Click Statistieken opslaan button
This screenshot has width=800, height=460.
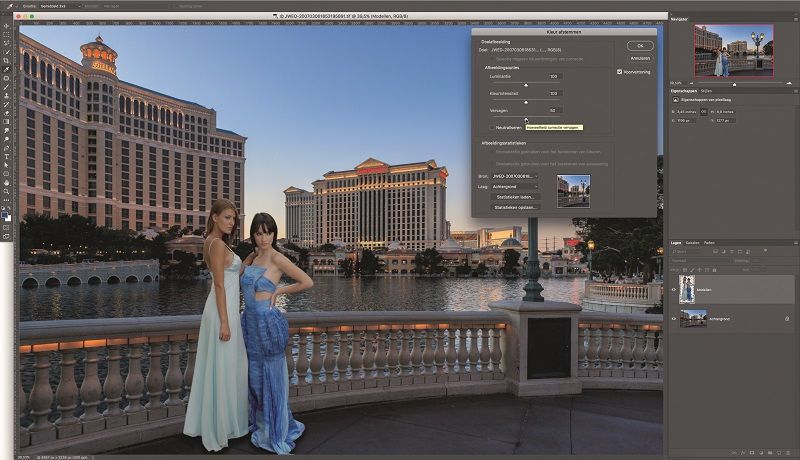pos(515,208)
